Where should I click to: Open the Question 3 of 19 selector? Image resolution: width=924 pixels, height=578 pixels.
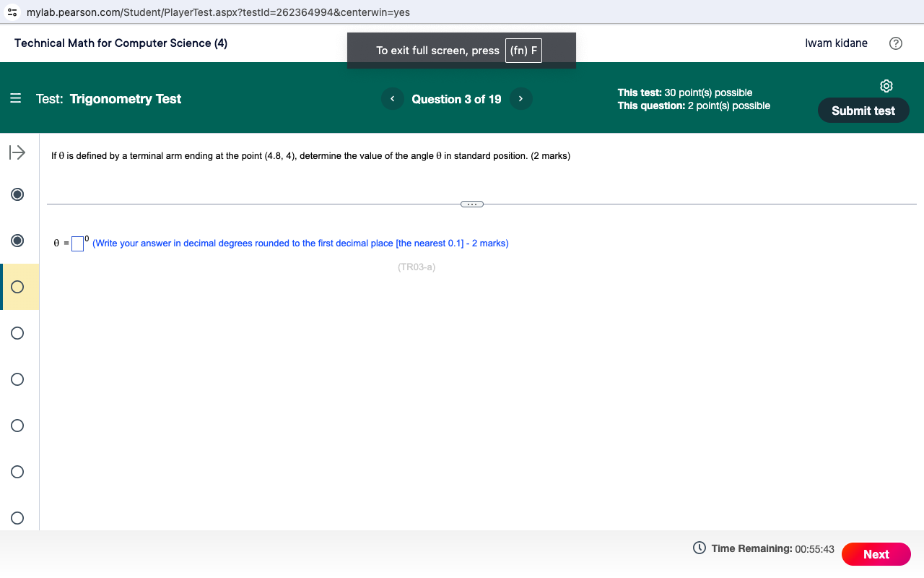click(456, 99)
